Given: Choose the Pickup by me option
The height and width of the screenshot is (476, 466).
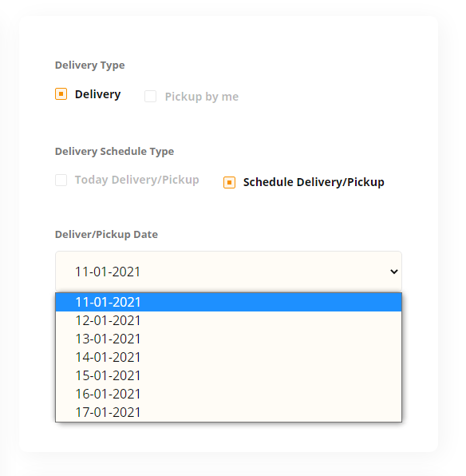Looking at the screenshot, I should pyautogui.click(x=150, y=96).
